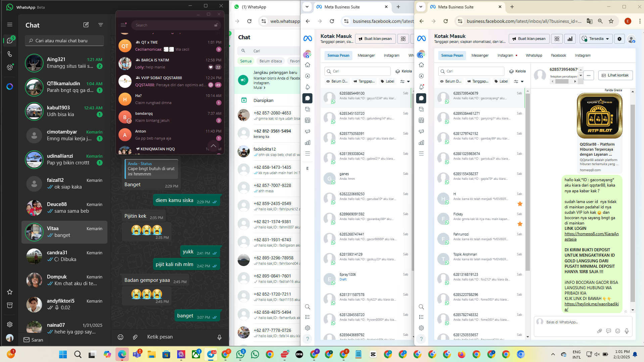Viewport: 644px width, 362px height.
Task: Start a new chat with compose icon
Action: pos(86,25)
